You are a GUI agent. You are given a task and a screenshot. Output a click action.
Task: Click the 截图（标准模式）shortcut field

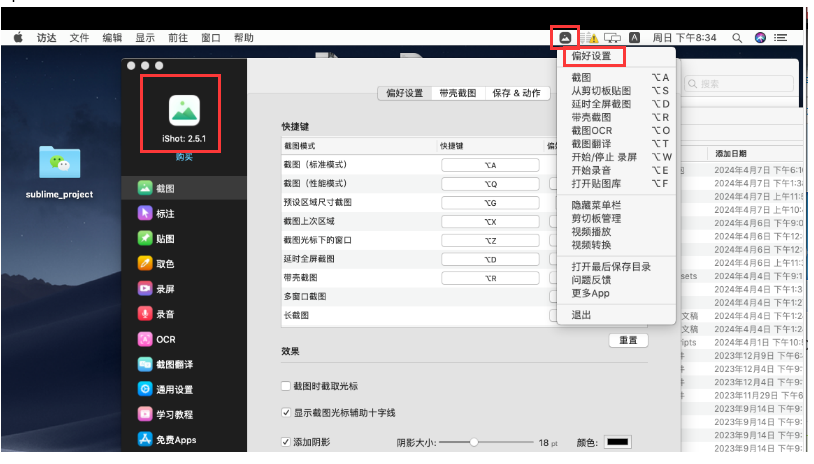[x=490, y=165]
